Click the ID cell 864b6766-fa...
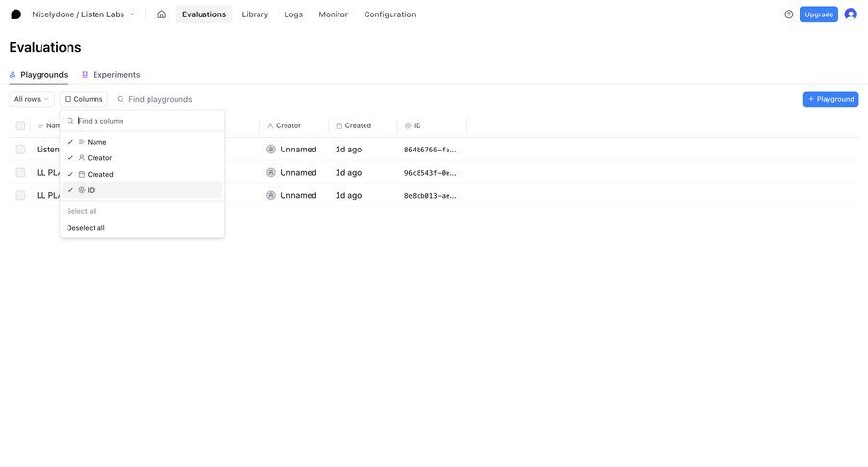This screenshot has height=467, width=868. (x=430, y=150)
